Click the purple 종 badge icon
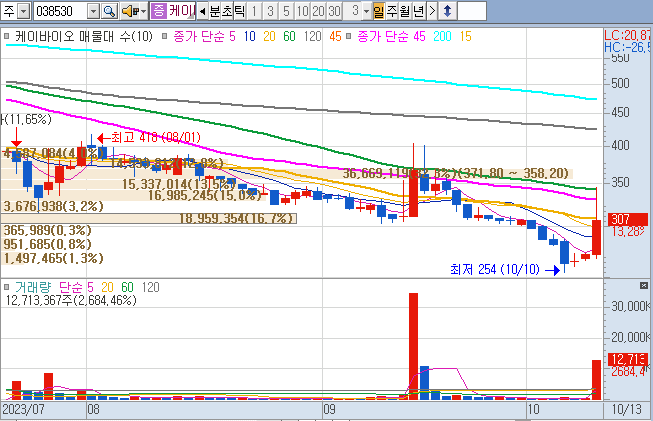653x421 pixels. click(158, 11)
